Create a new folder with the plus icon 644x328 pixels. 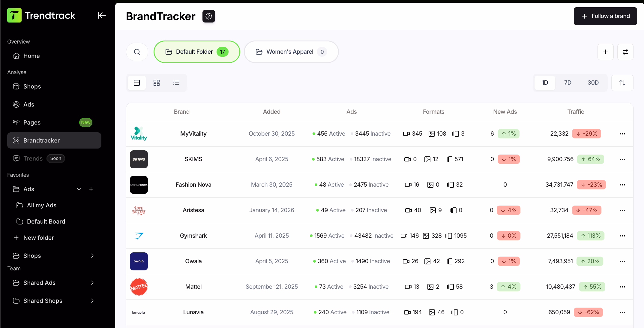click(606, 52)
